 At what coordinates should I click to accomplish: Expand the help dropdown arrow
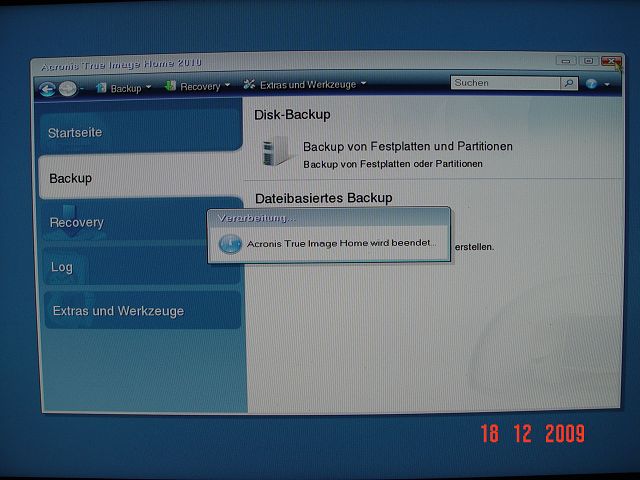click(607, 84)
